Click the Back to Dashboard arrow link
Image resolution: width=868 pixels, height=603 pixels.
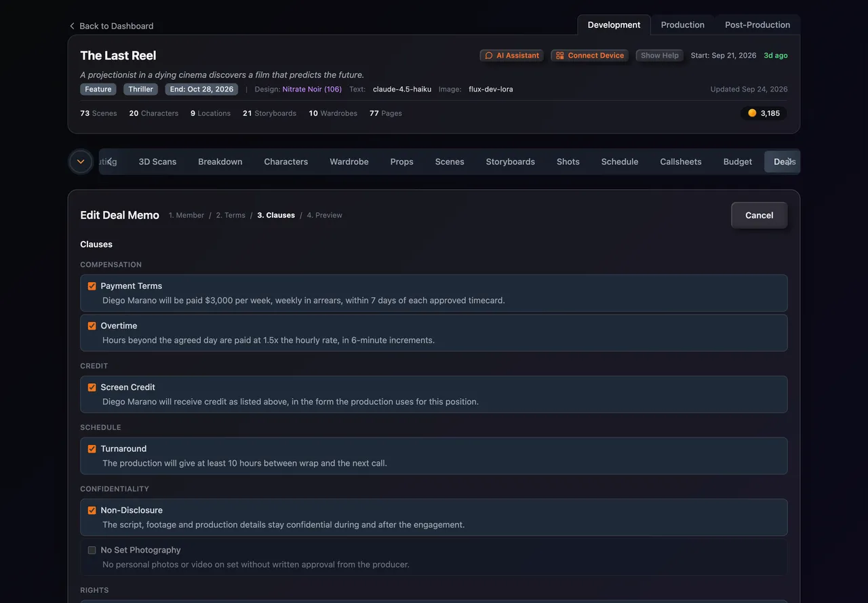[111, 26]
